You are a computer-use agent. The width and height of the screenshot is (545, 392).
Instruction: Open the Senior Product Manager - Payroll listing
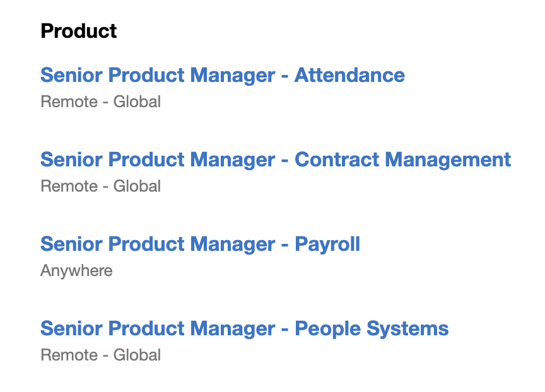point(200,244)
